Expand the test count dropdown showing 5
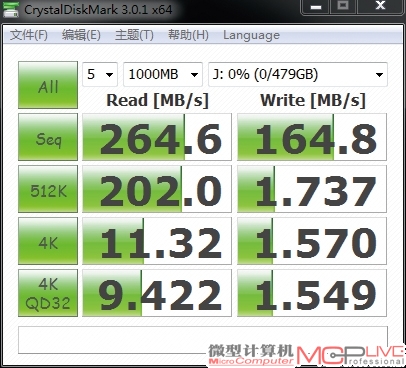Viewport: 406px width, 368px height. click(x=100, y=74)
